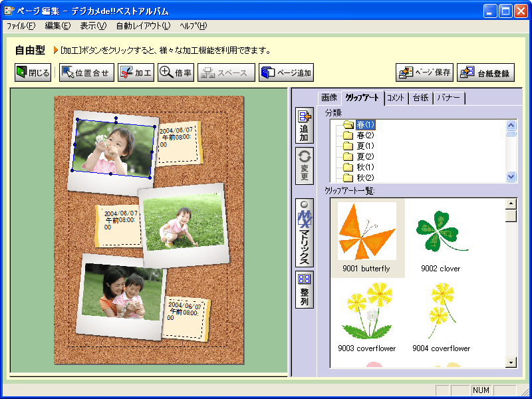
Task: Save page with ページ保存 button
Action: pos(424,73)
